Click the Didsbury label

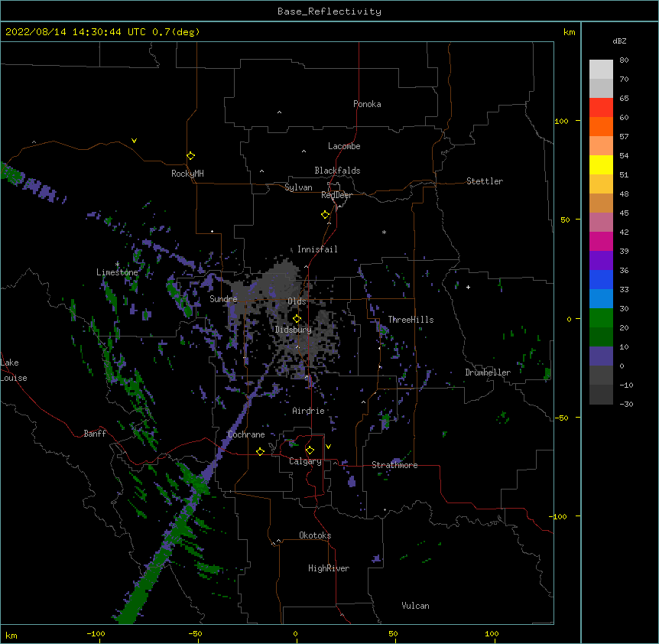tap(294, 330)
